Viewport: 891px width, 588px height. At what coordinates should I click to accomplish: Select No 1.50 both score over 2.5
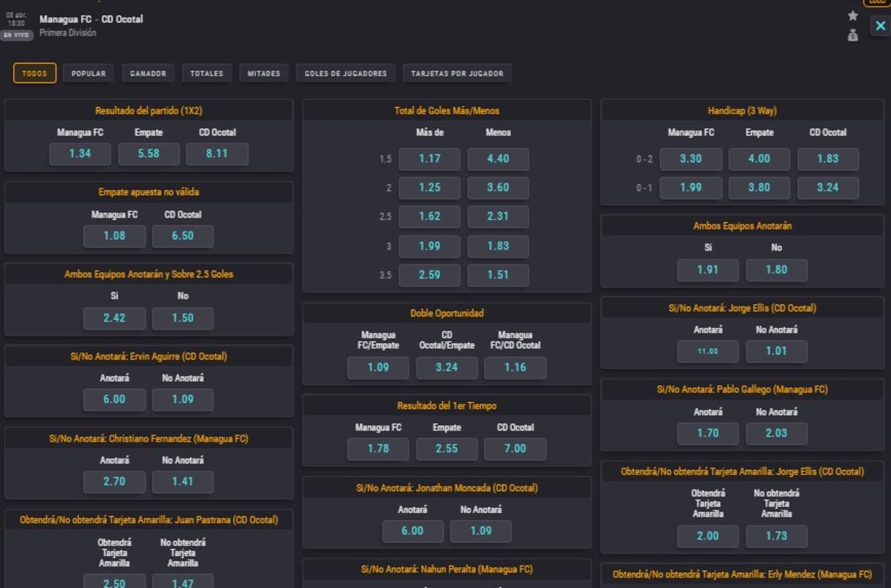coord(183,318)
